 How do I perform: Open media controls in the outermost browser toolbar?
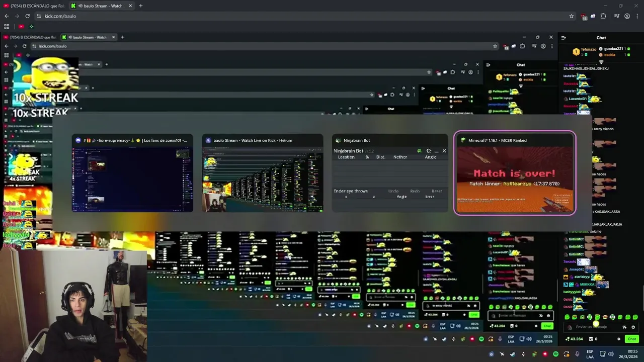click(616, 16)
